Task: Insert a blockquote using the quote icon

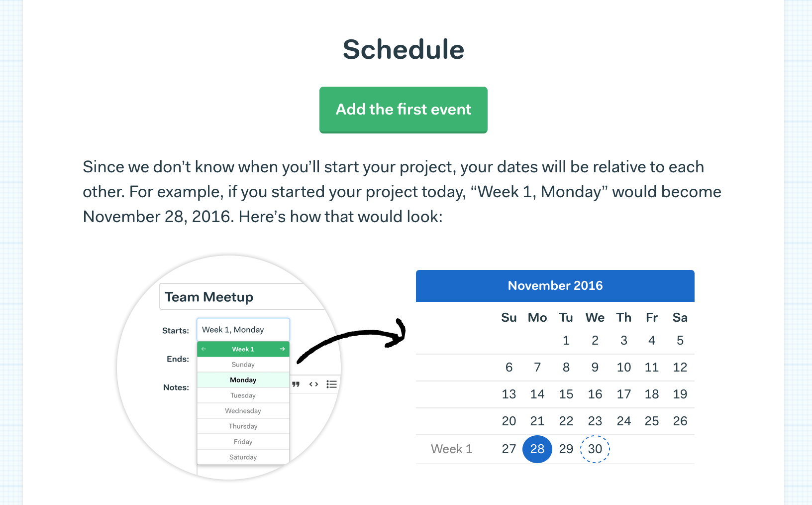Action: coord(296,384)
